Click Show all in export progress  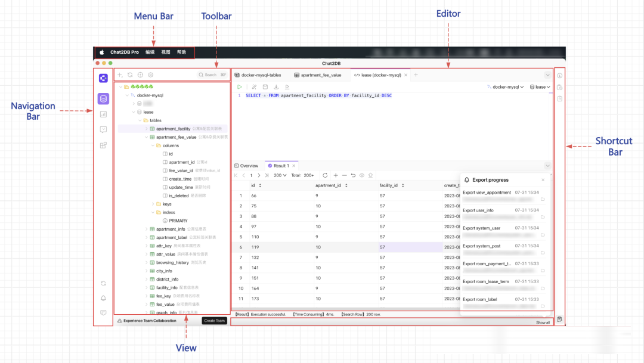coord(543,322)
